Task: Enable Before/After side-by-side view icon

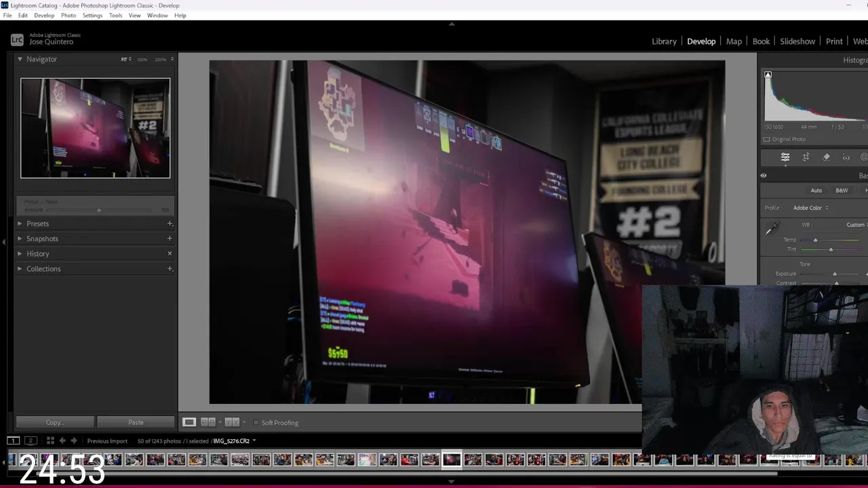Action: (208, 422)
